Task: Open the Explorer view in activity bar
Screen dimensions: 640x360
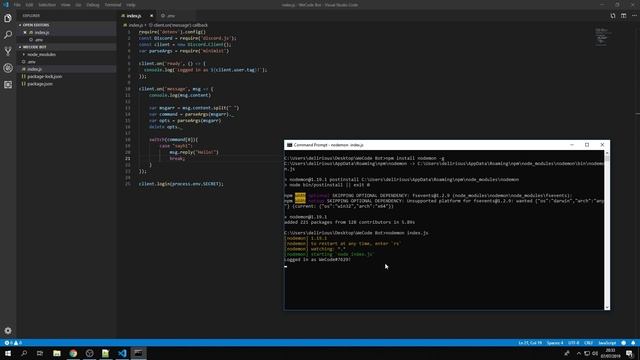Action: [x=8, y=18]
